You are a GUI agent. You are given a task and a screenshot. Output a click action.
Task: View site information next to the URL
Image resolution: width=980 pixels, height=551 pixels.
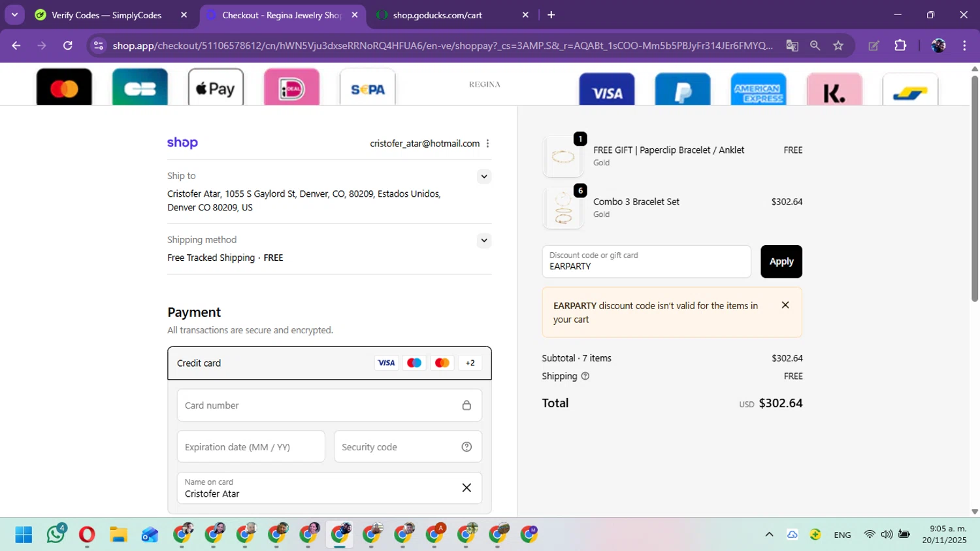click(99, 45)
